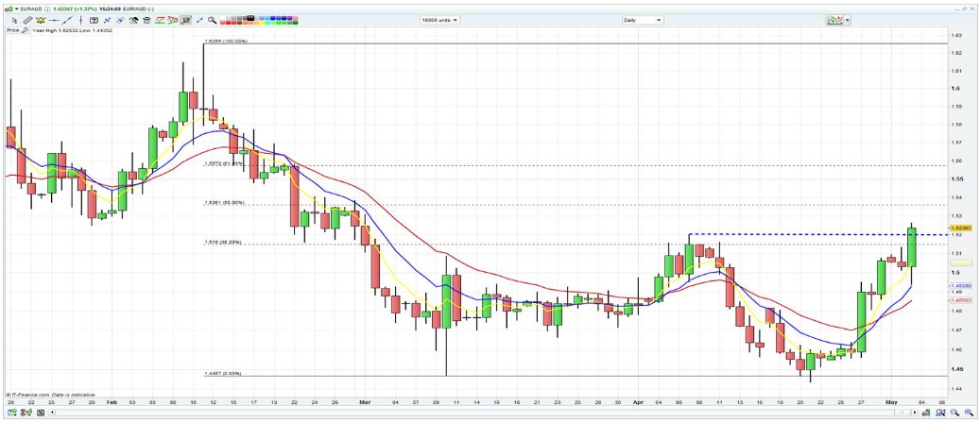Open Price settings via the wrench icon
The height and width of the screenshot is (423, 980).
point(26,29)
